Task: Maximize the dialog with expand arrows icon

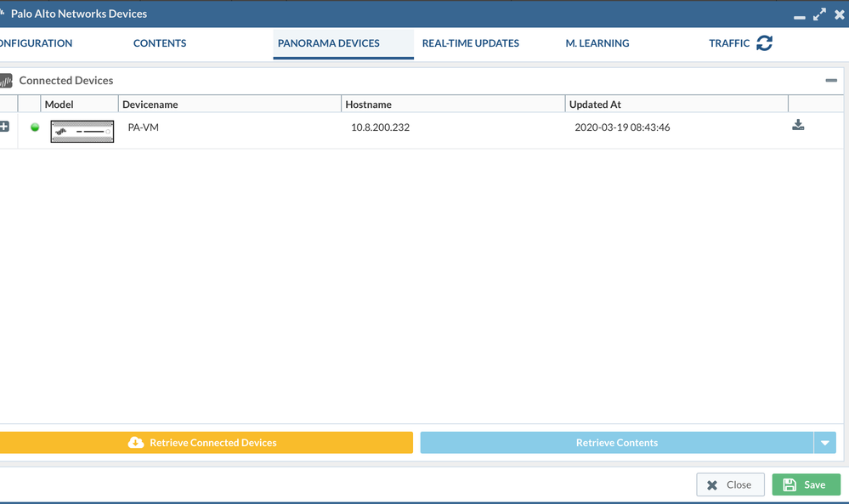Action: click(819, 14)
